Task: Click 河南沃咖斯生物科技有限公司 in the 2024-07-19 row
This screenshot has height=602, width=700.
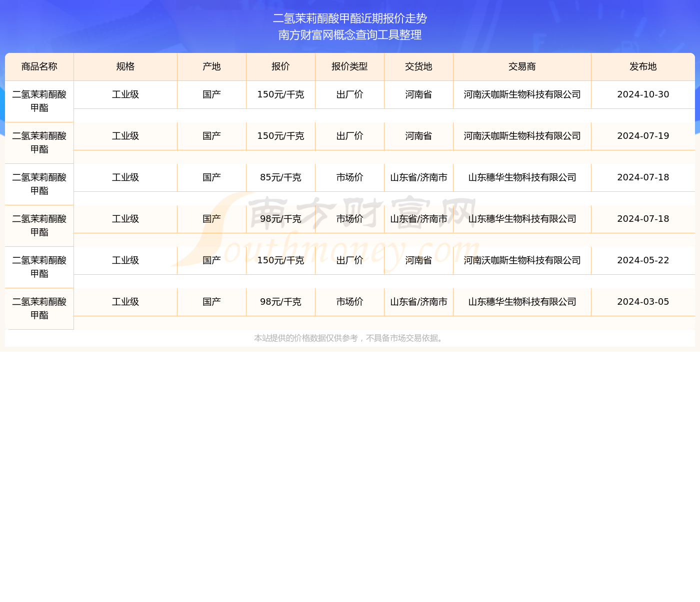Action: point(522,136)
